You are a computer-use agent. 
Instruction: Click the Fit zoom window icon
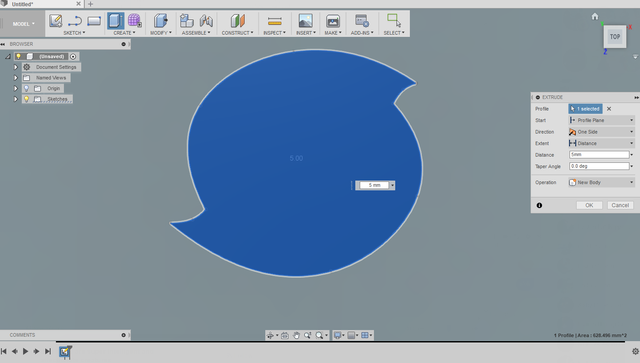(319, 335)
